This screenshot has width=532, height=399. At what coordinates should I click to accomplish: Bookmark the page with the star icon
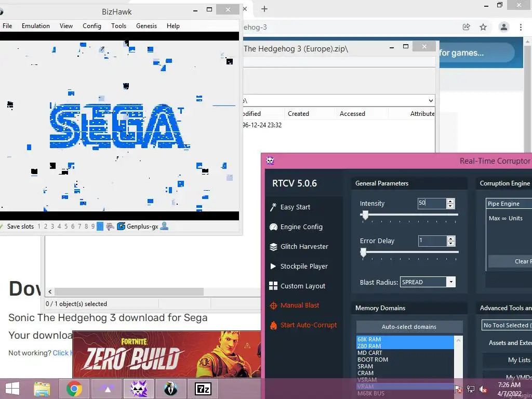(x=483, y=27)
